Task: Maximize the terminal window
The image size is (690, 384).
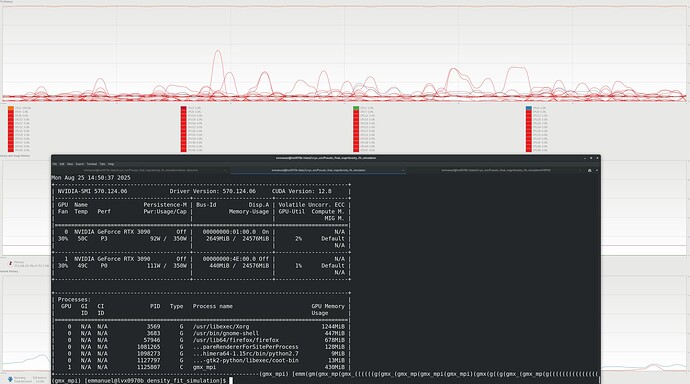Action: coord(591,158)
